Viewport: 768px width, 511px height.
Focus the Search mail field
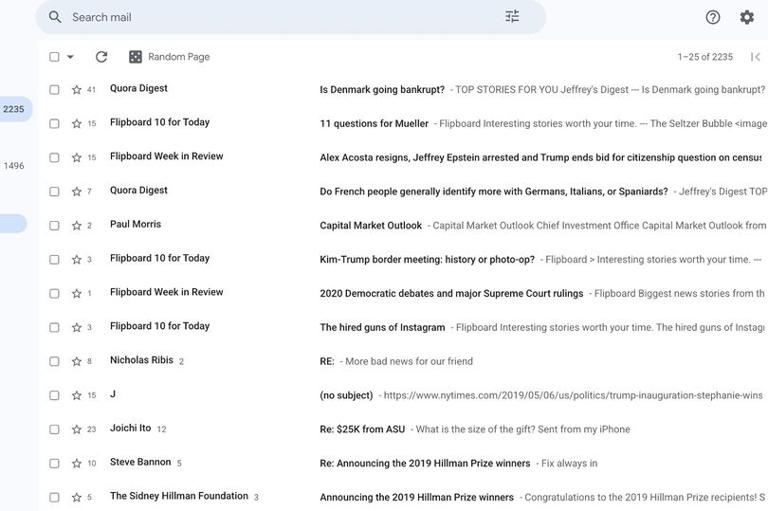284,17
